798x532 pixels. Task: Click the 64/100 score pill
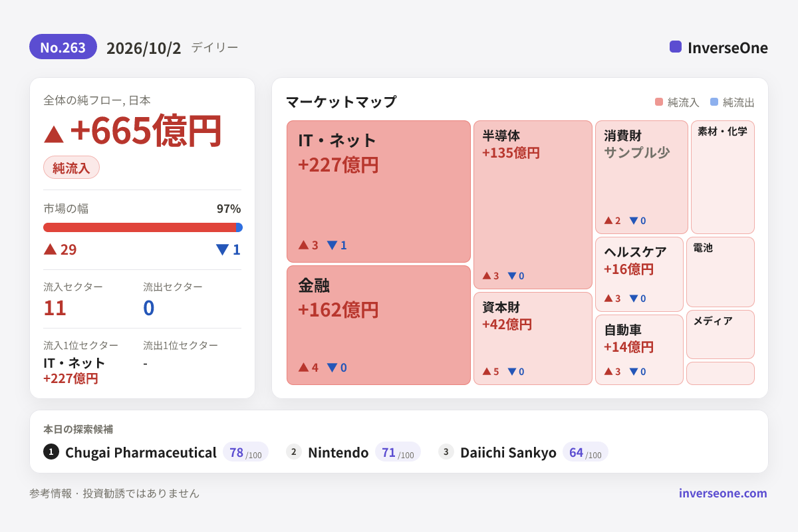pos(585,452)
